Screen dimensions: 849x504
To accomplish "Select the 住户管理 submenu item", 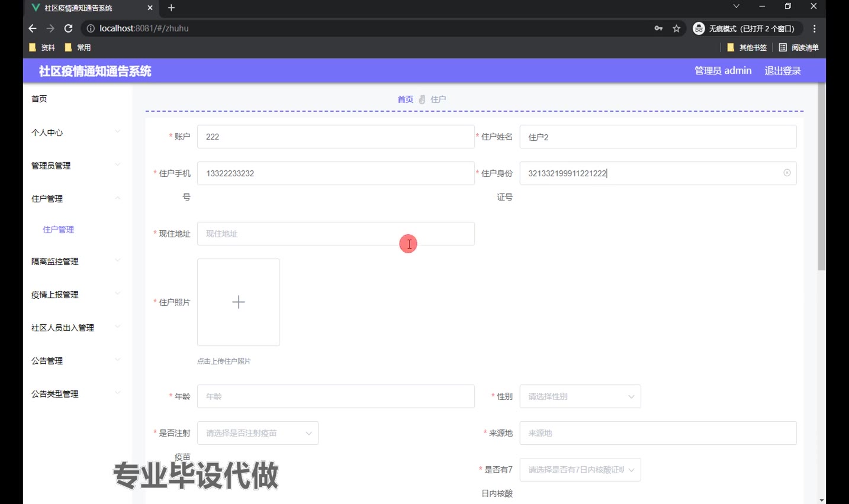I will click(59, 230).
